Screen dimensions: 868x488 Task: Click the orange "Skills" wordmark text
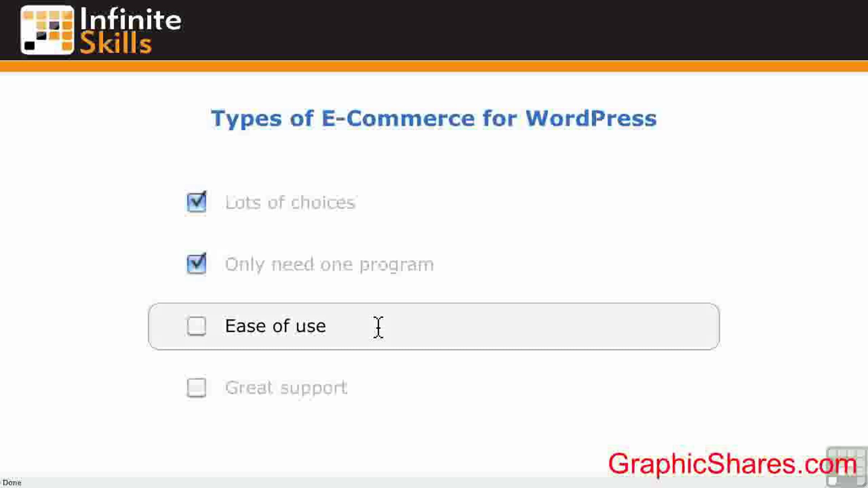[x=116, y=43]
